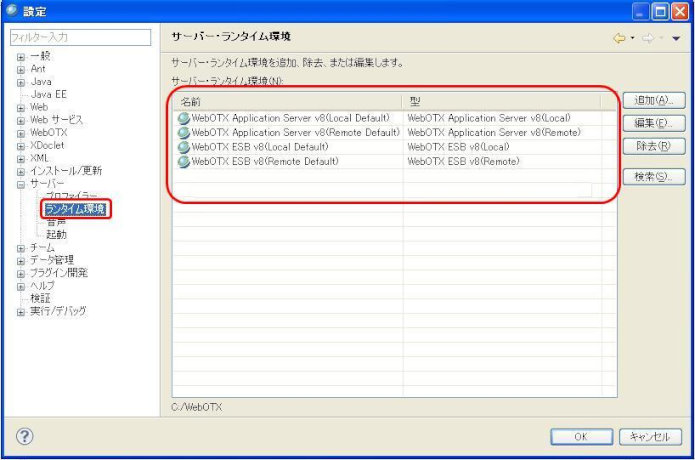Collapse the サーバー tree node
Image resolution: width=695 pixels, height=460 pixels.
pyautogui.click(x=20, y=185)
